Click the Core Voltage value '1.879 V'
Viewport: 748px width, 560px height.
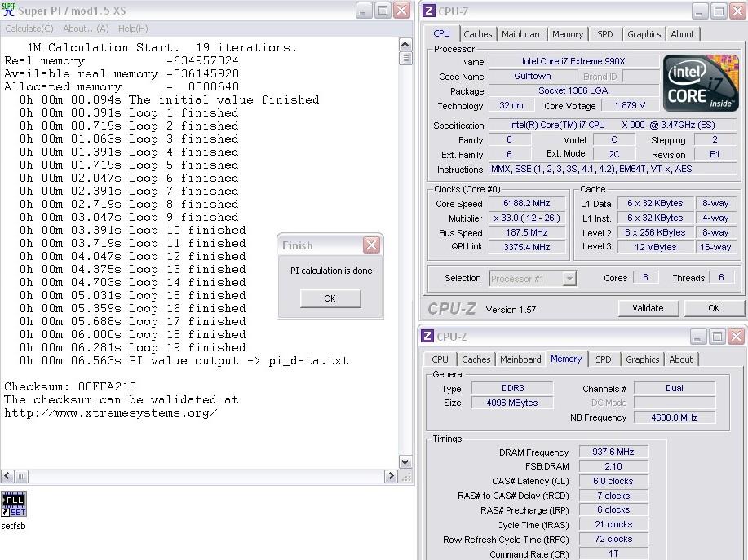pos(630,105)
